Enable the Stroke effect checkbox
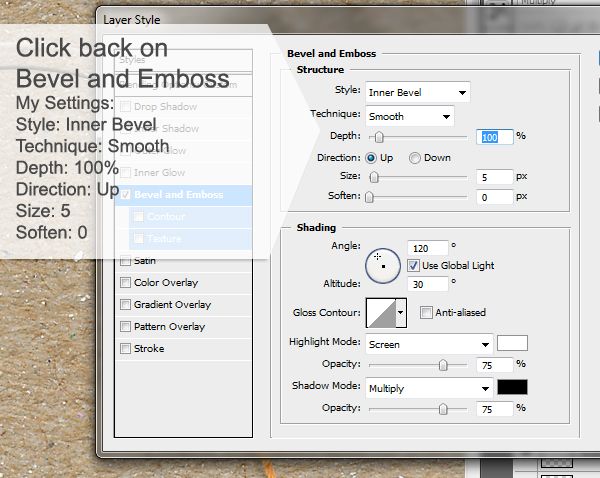This screenshot has width=600, height=478. pyautogui.click(x=125, y=348)
